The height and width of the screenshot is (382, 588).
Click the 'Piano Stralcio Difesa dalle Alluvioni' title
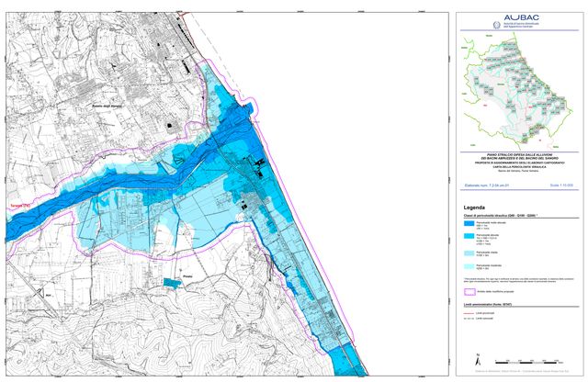click(x=519, y=154)
